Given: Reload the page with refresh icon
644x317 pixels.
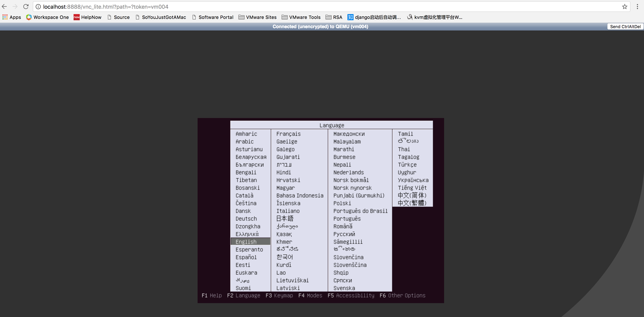Looking at the screenshot, I should tap(26, 7).
